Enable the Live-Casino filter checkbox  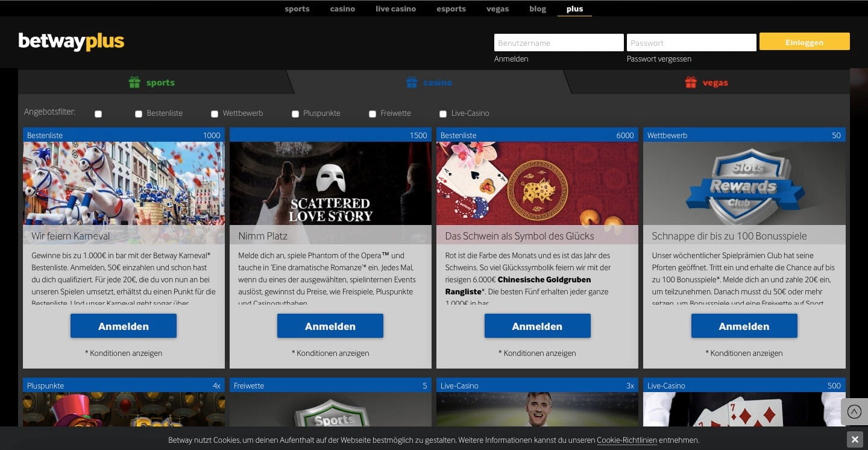click(x=443, y=114)
